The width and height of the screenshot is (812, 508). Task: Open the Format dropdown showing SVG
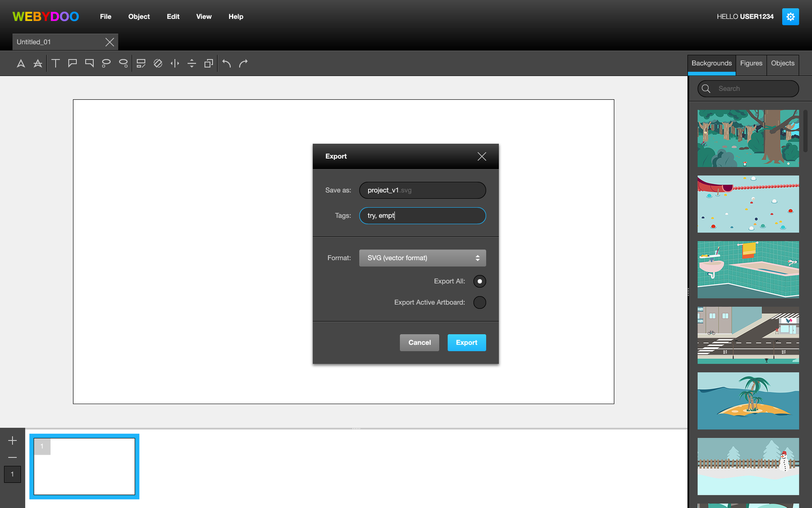point(422,258)
